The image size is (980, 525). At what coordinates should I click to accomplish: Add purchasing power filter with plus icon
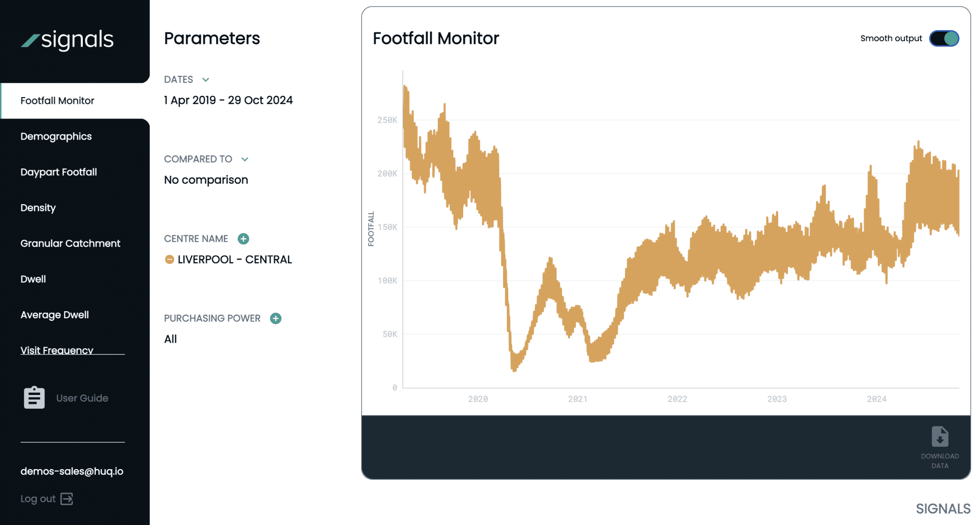point(276,318)
